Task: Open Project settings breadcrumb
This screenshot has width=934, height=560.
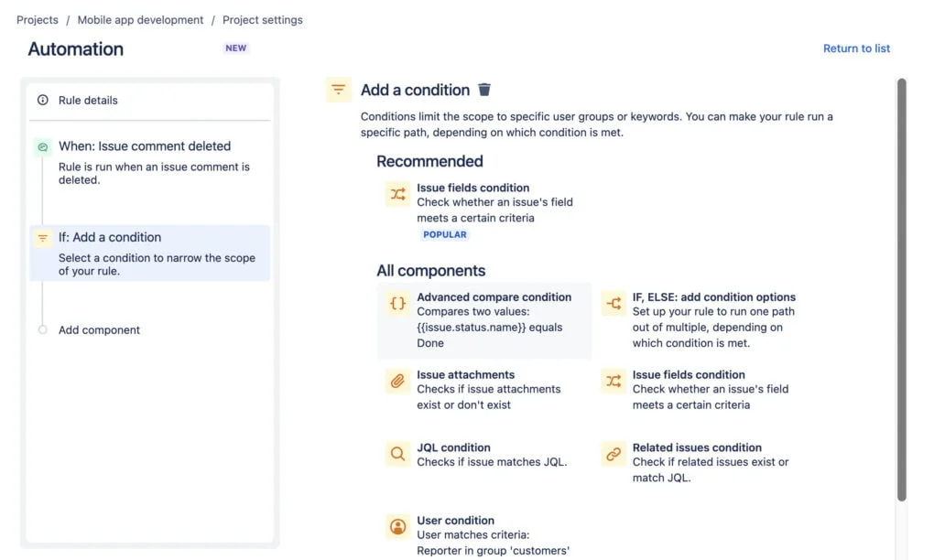Action: (x=263, y=19)
